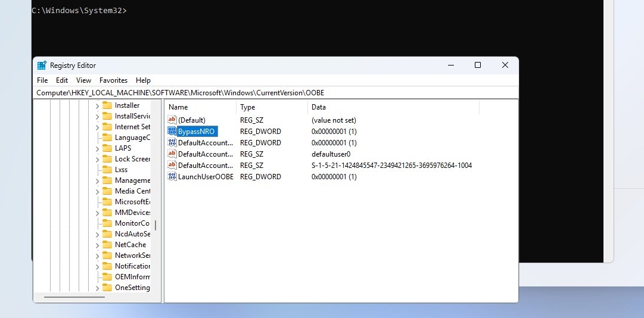Expand the NetCache key
644x318 pixels.
[97, 245]
